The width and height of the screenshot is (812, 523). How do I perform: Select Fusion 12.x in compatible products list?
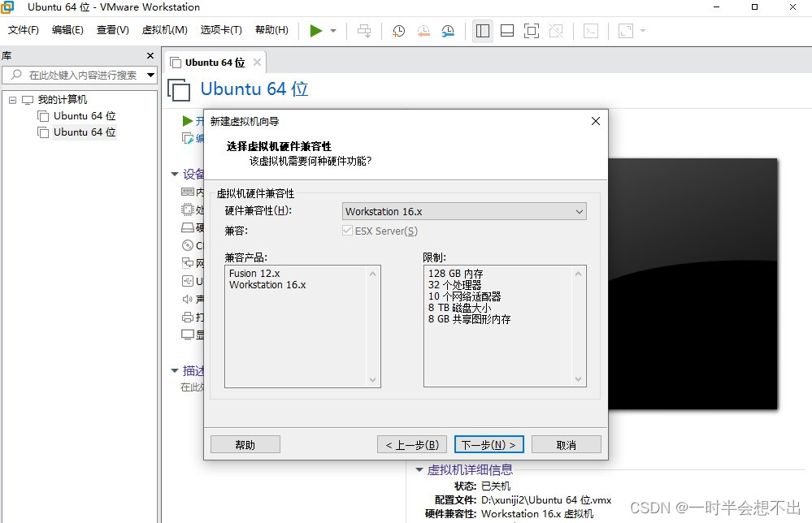coord(254,273)
